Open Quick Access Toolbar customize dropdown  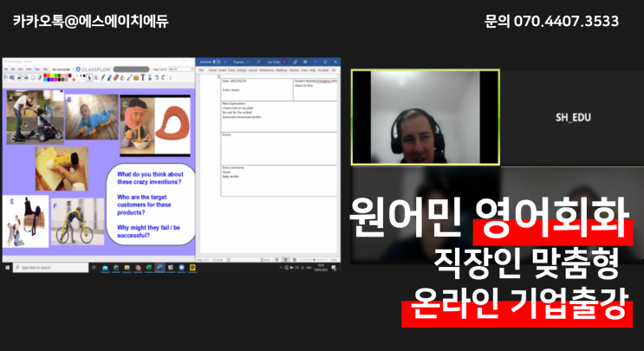tap(225, 62)
